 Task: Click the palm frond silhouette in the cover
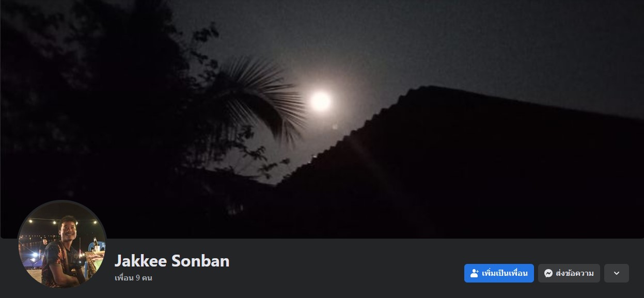coord(258,96)
